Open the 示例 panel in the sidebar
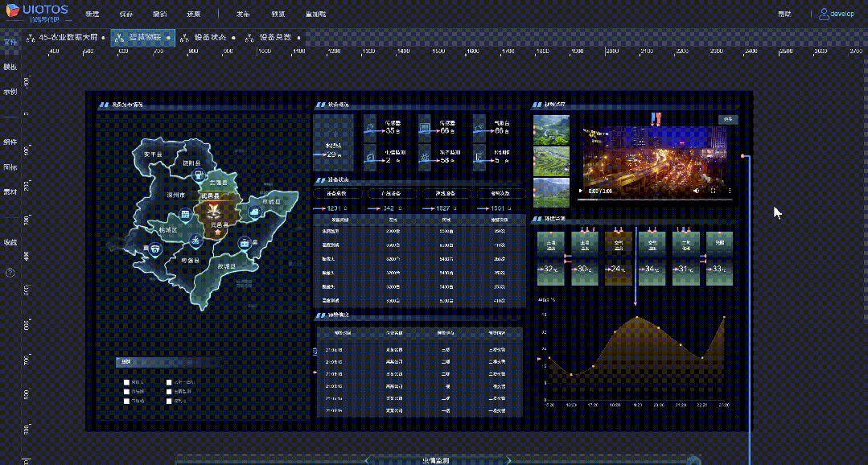868x465 pixels. (10, 92)
